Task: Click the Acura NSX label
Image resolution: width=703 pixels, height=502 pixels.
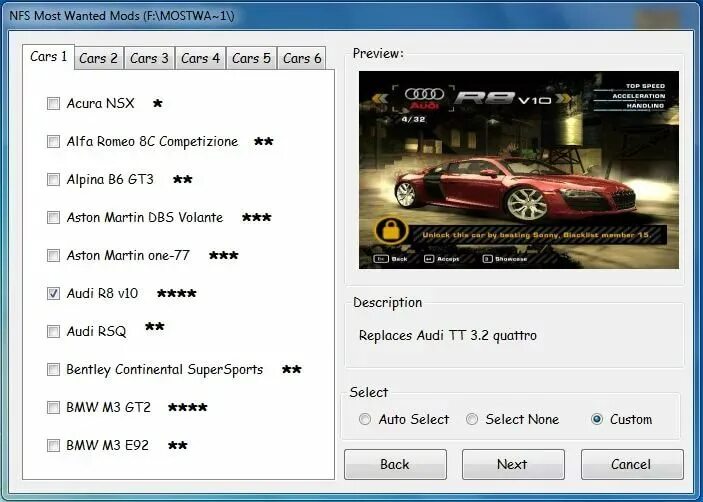Action: tap(100, 104)
